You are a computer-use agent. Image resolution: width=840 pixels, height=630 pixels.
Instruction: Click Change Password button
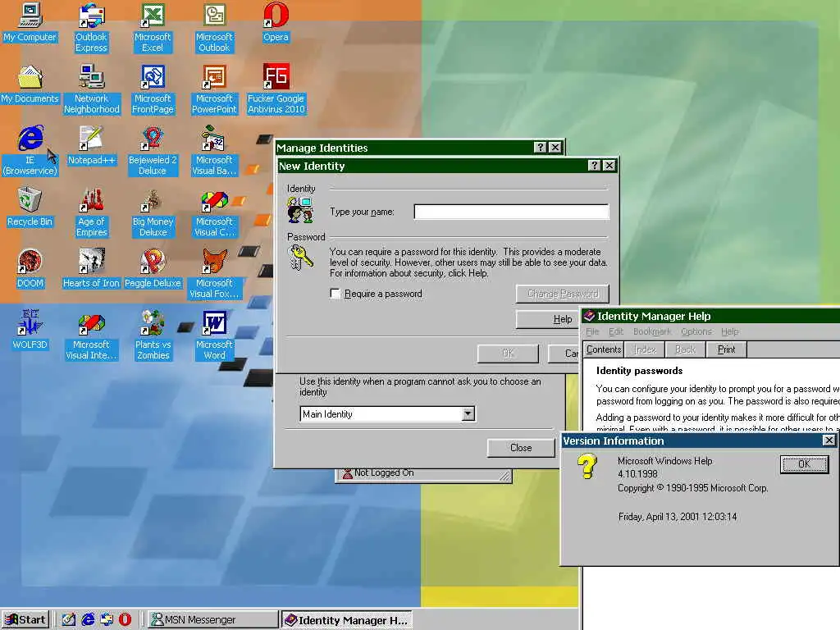click(563, 294)
